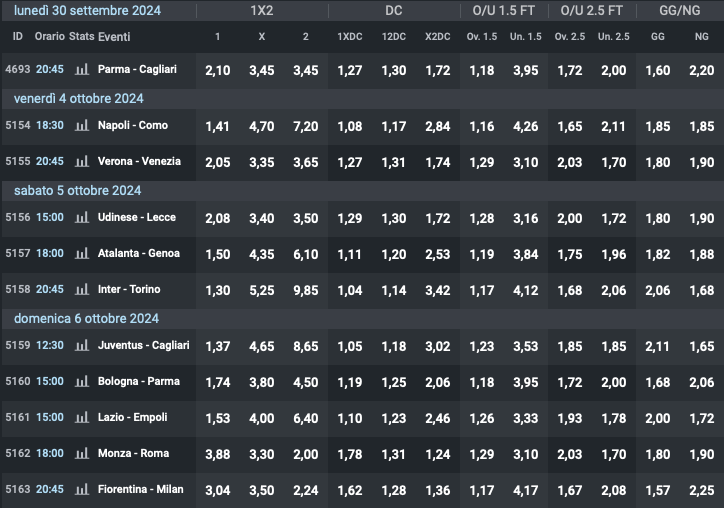
Task: Open stats icon for Monza - Roma
Action: pos(82,454)
